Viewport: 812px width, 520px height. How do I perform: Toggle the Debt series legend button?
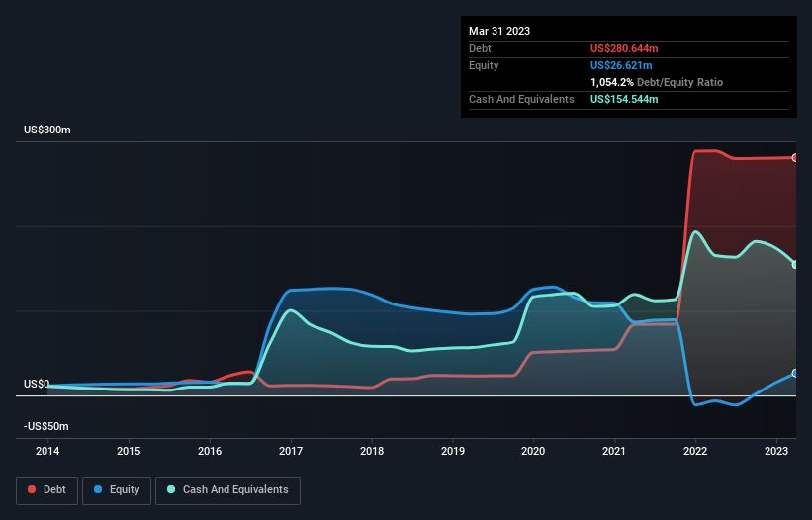coord(47,490)
